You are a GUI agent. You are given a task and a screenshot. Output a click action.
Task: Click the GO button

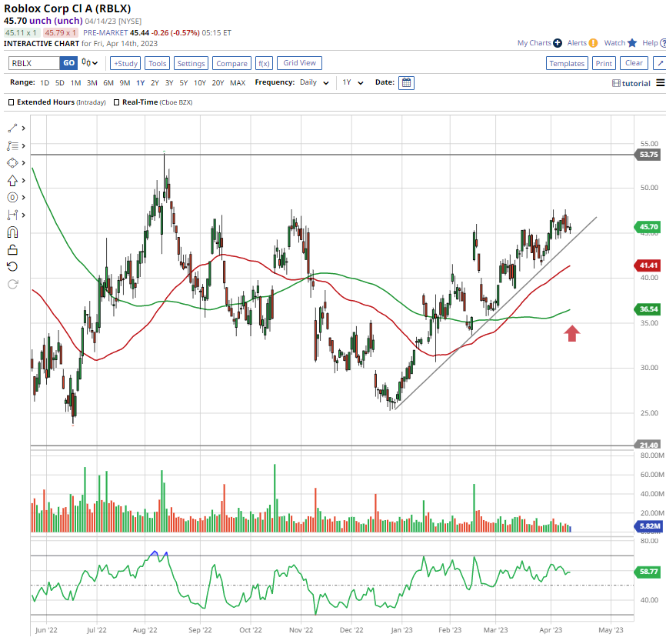[x=68, y=63]
